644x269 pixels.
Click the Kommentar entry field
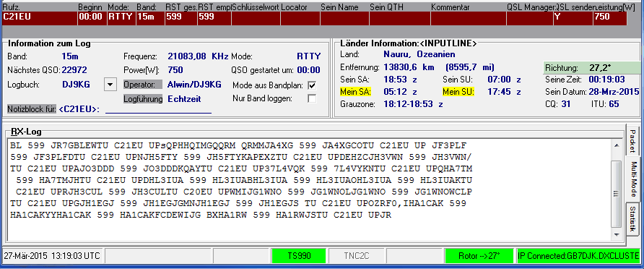[x=469, y=19]
